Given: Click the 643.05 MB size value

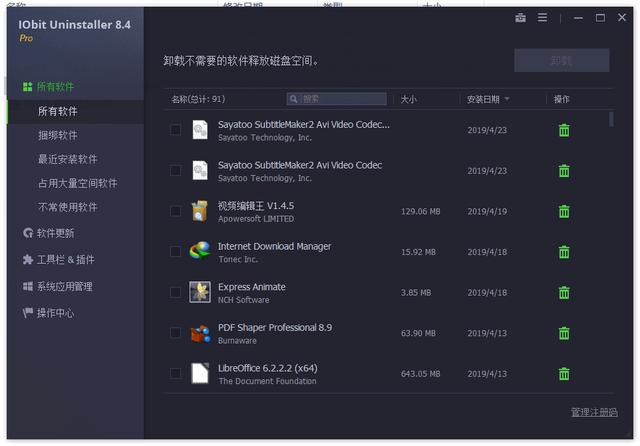Looking at the screenshot, I should [x=420, y=374].
